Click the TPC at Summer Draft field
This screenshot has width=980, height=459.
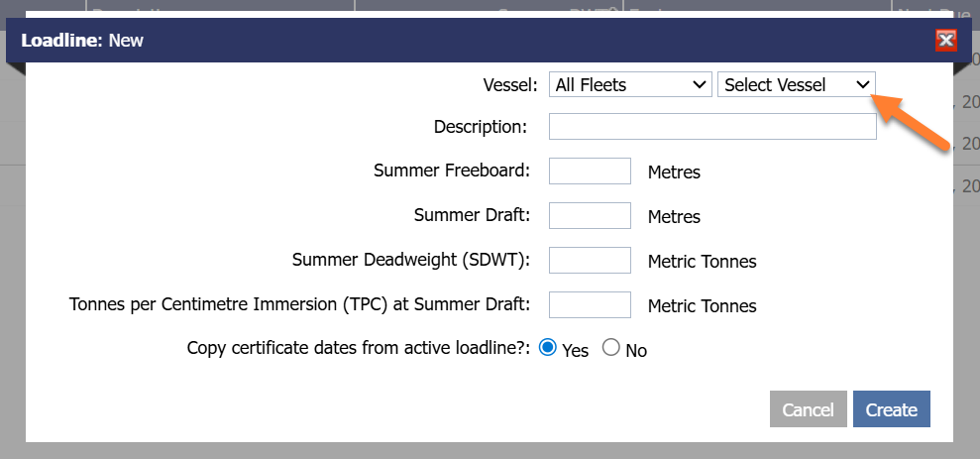click(590, 304)
